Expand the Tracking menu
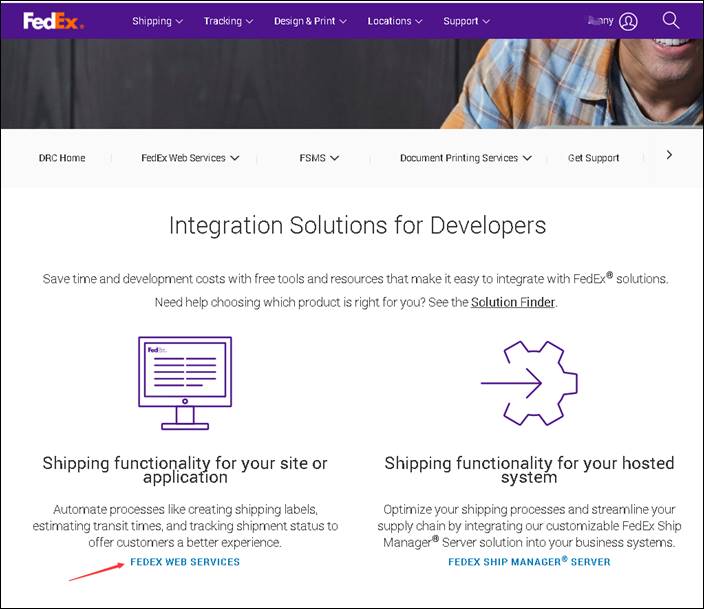The image size is (704, 609). click(x=228, y=21)
